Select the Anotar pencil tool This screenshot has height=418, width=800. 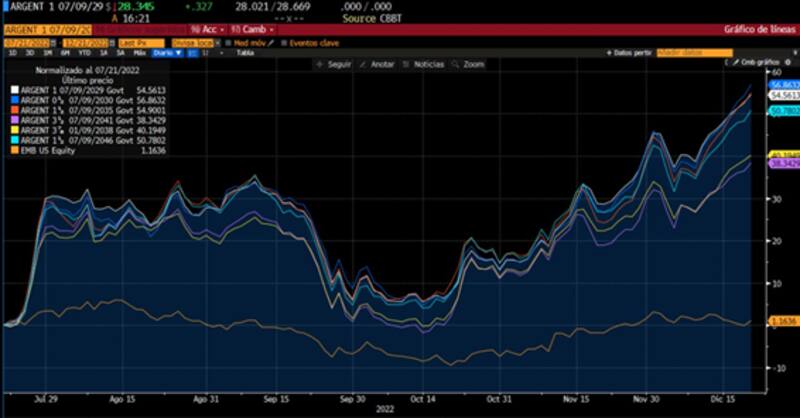[x=359, y=63]
